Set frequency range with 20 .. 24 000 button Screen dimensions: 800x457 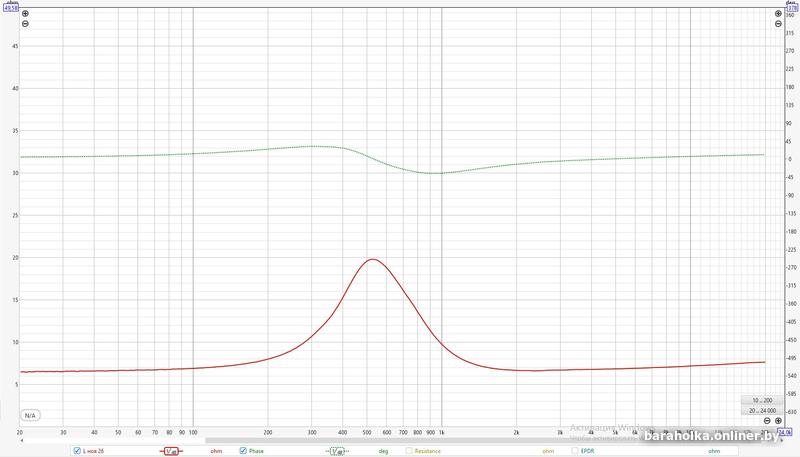[x=762, y=411]
